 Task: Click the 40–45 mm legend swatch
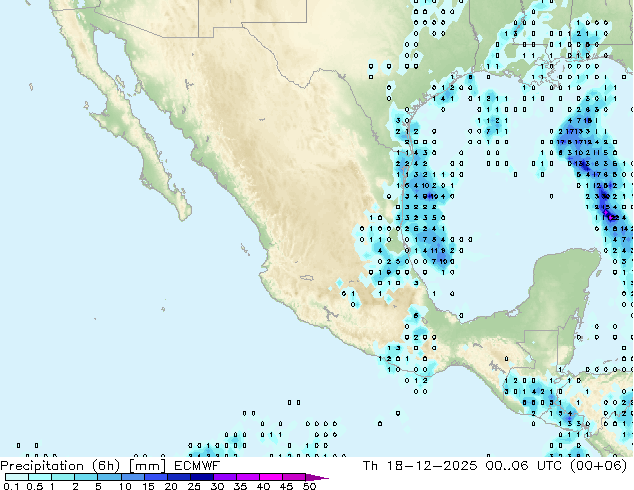coord(271,477)
